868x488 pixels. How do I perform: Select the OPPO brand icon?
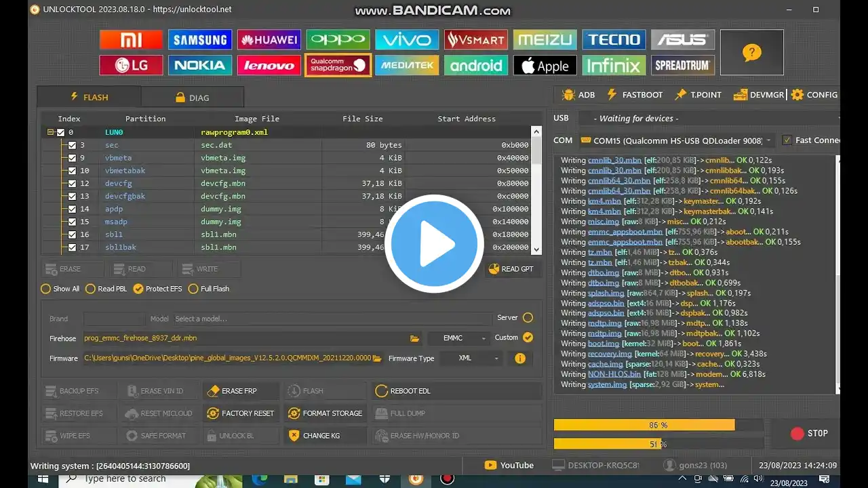click(x=338, y=40)
